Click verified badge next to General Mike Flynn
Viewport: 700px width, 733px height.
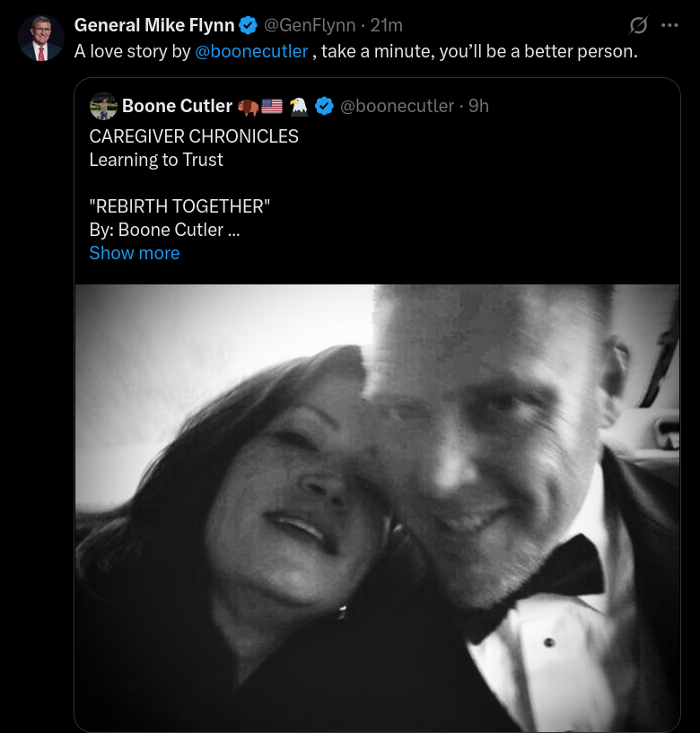(249, 25)
